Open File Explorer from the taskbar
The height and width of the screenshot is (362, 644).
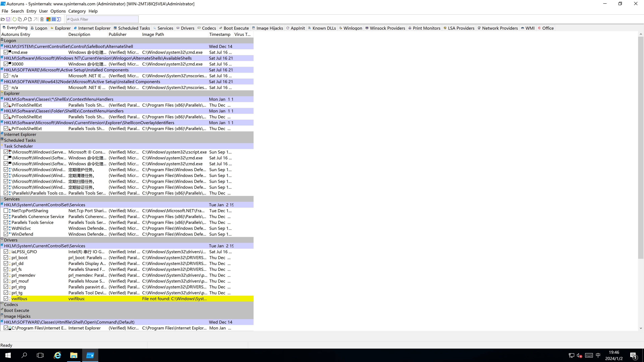click(x=74, y=355)
